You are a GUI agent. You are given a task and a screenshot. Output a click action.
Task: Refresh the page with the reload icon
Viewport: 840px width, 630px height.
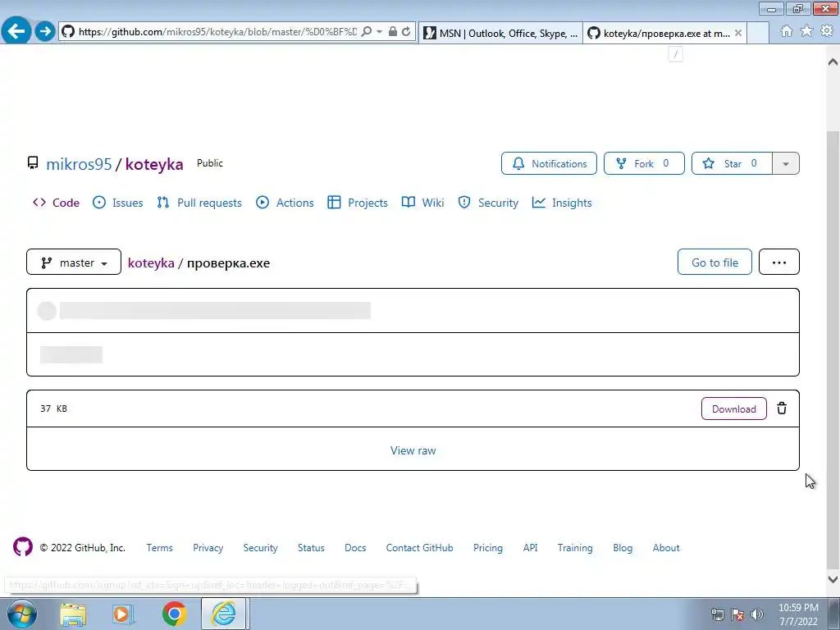(x=406, y=32)
